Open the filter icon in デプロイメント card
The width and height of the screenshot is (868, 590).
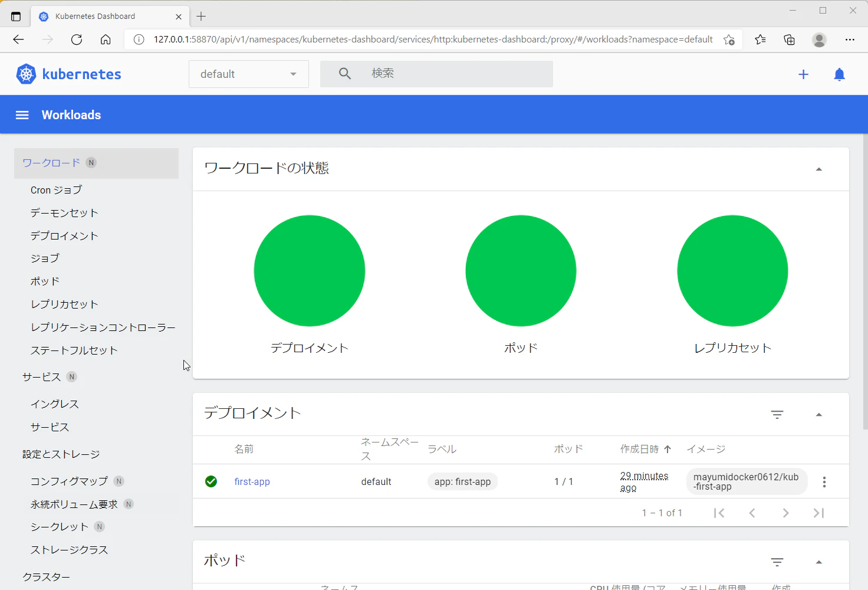point(777,414)
